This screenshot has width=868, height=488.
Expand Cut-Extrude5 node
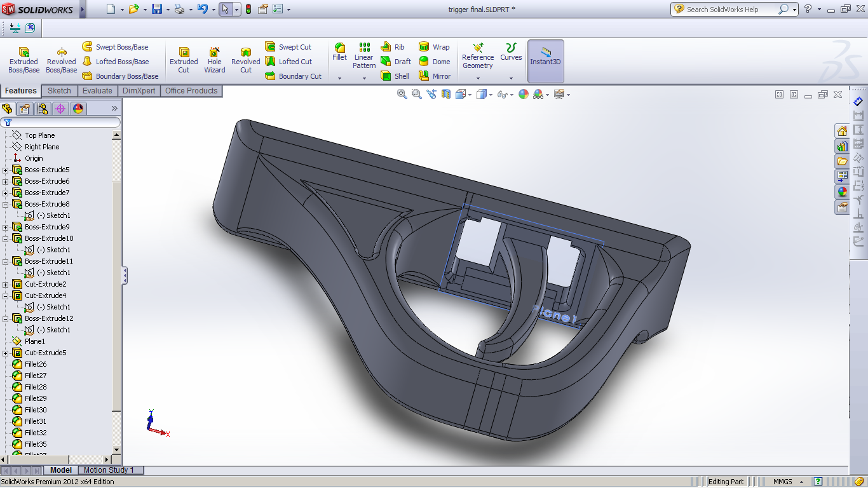coord(6,353)
